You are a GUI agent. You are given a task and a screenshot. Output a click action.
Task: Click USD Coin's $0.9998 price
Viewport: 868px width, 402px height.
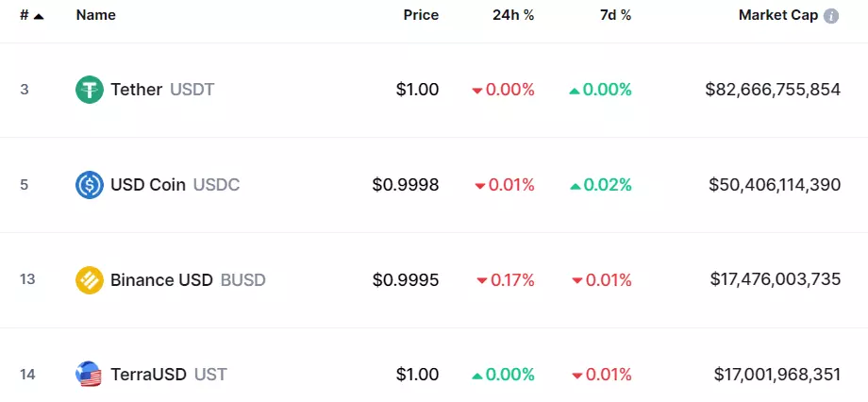point(406,185)
